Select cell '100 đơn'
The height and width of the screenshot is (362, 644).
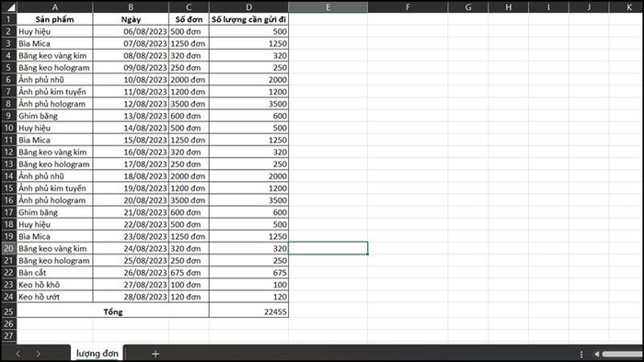tap(189, 285)
